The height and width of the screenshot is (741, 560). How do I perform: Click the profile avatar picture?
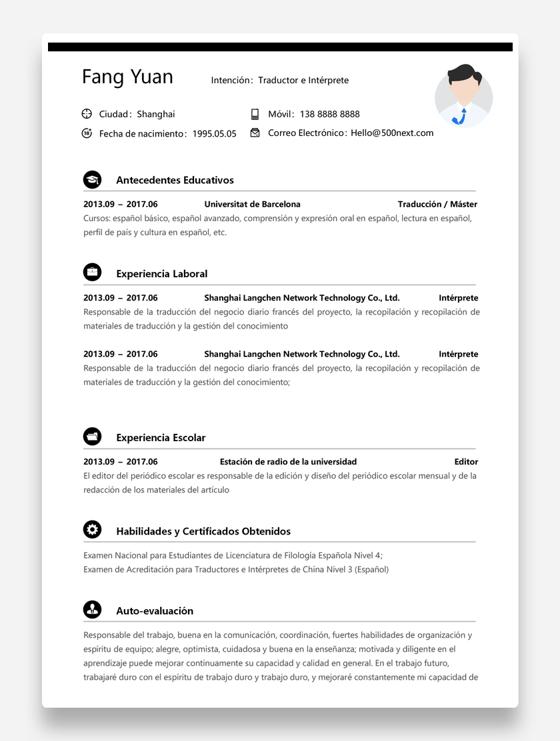click(x=463, y=97)
